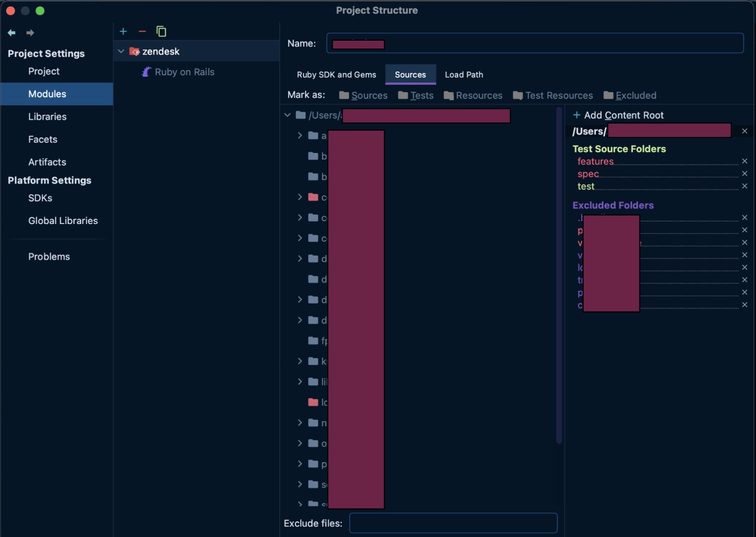Click the file tree vertical scrollbar
The width and height of the screenshot is (756, 537).
click(559, 275)
